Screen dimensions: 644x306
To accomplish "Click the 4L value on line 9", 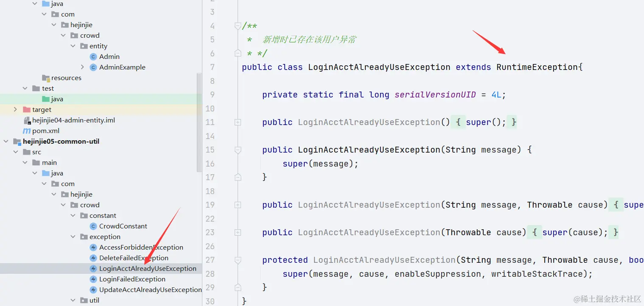I will 496,95.
